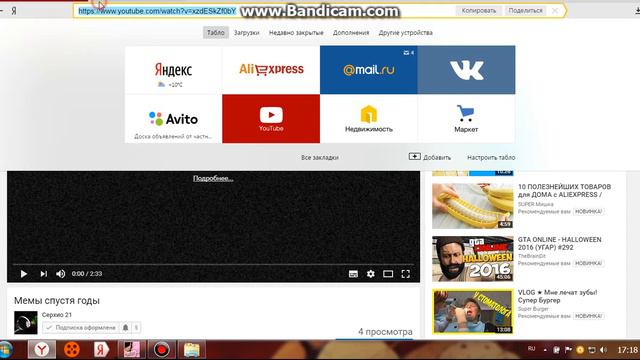Open the Bandicam red record taskbar icon
This screenshot has width=640, height=360.
(162, 350)
